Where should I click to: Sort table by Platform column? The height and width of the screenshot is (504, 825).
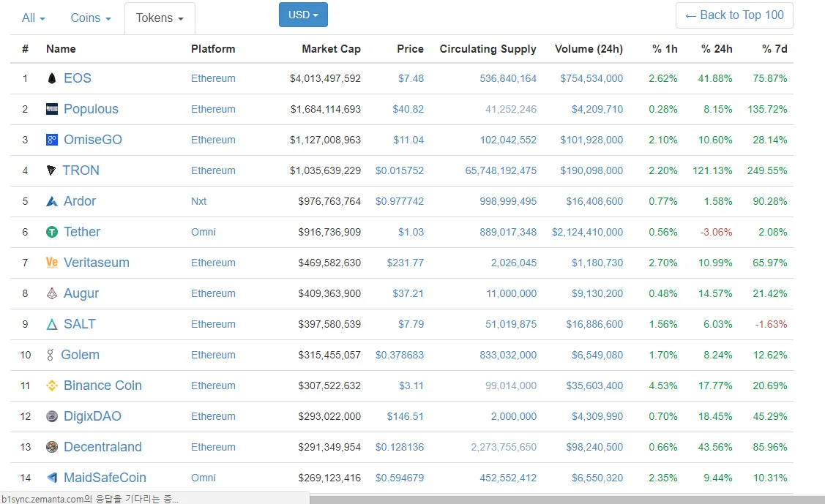point(213,49)
